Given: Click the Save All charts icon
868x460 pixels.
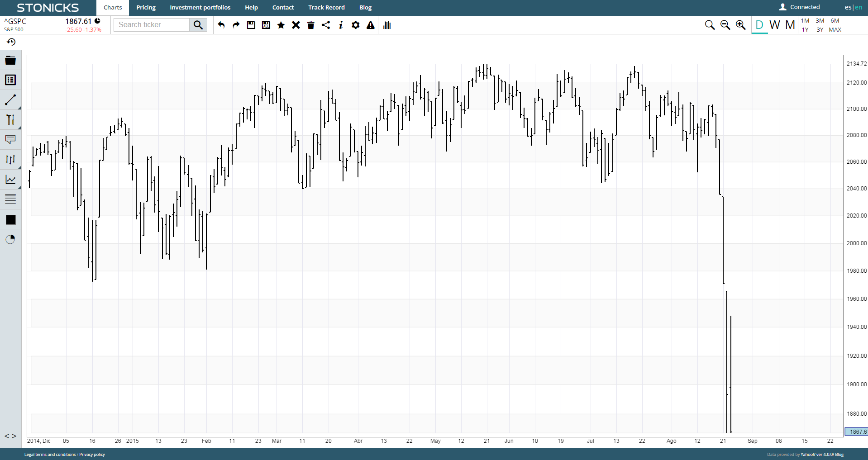Looking at the screenshot, I should (x=266, y=25).
